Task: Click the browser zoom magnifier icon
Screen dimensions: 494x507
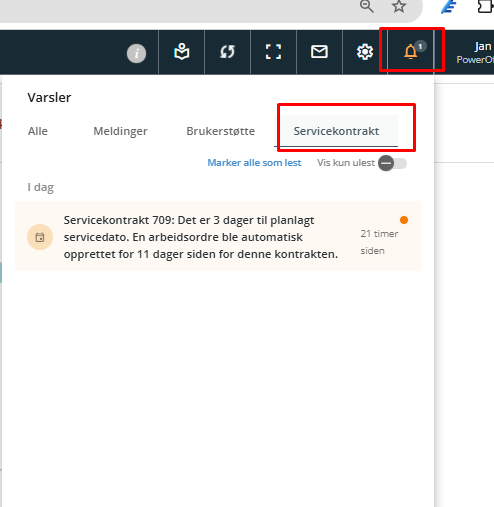Action: pyautogui.click(x=367, y=7)
